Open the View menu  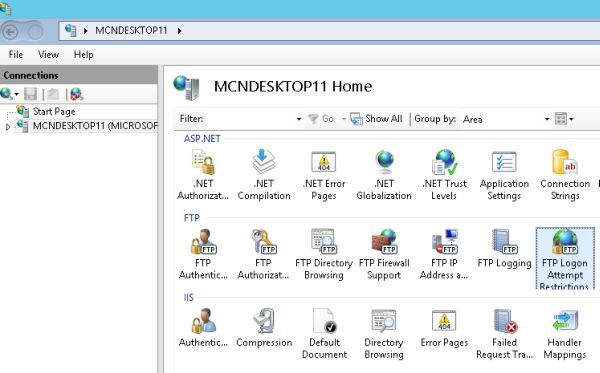pyautogui.click(x=48, y=55)
